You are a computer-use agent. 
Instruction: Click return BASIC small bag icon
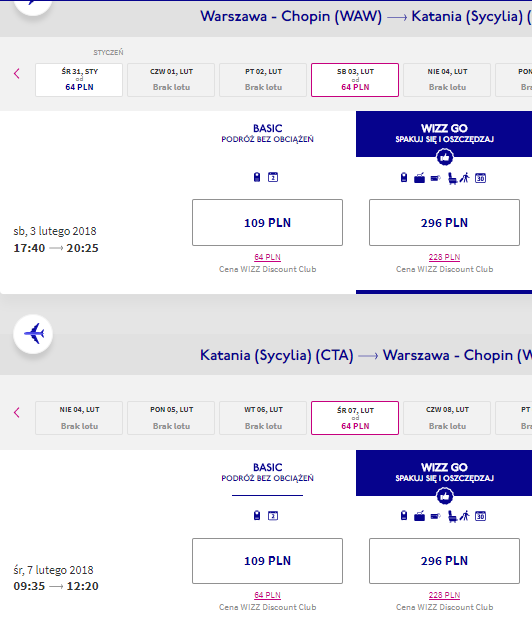click(x=257, y=516)
